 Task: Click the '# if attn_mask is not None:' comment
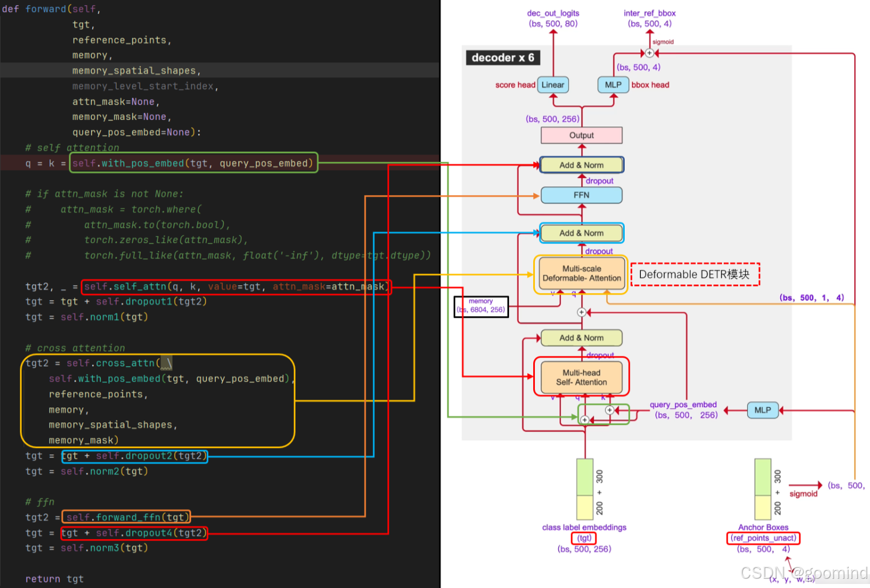pos(104,194)
